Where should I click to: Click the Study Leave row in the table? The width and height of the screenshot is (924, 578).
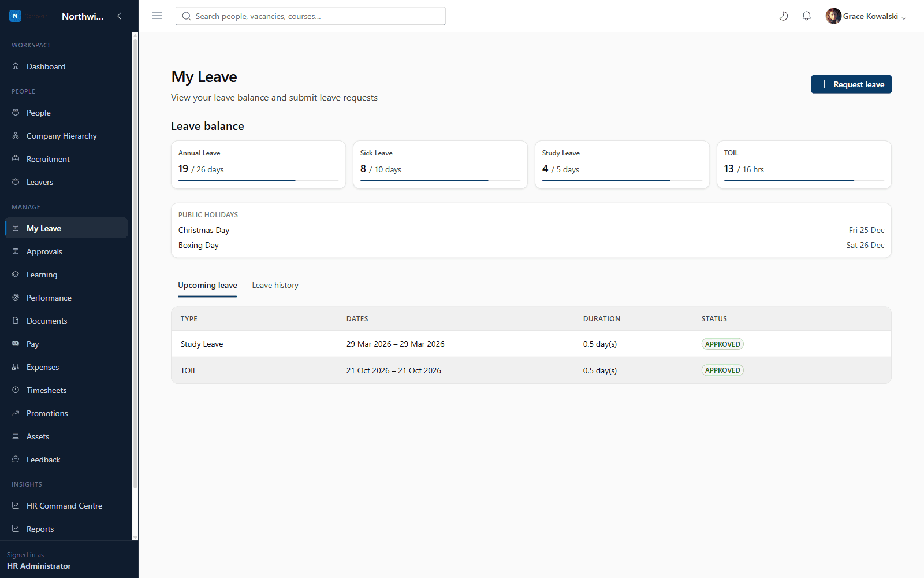click(531, 344)
